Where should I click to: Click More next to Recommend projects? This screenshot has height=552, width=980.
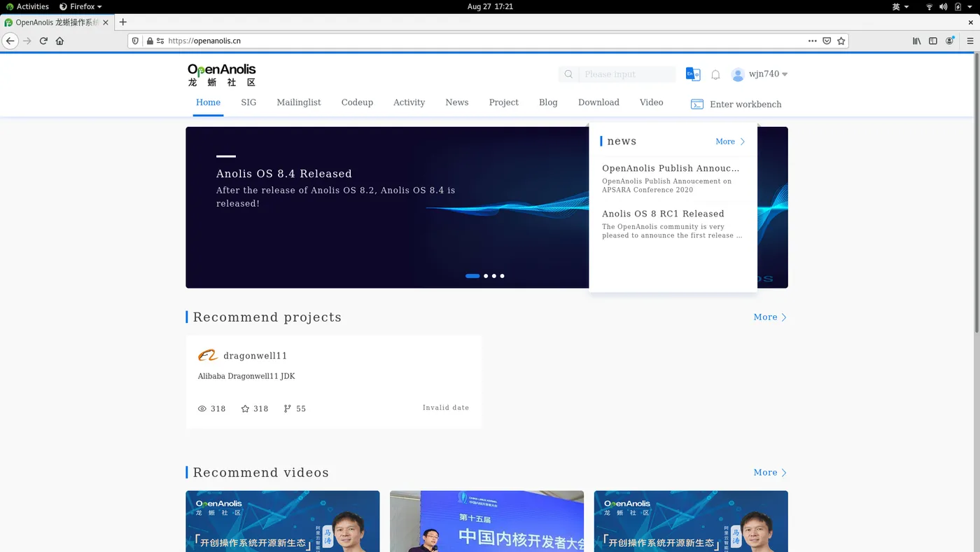point(770,317)
